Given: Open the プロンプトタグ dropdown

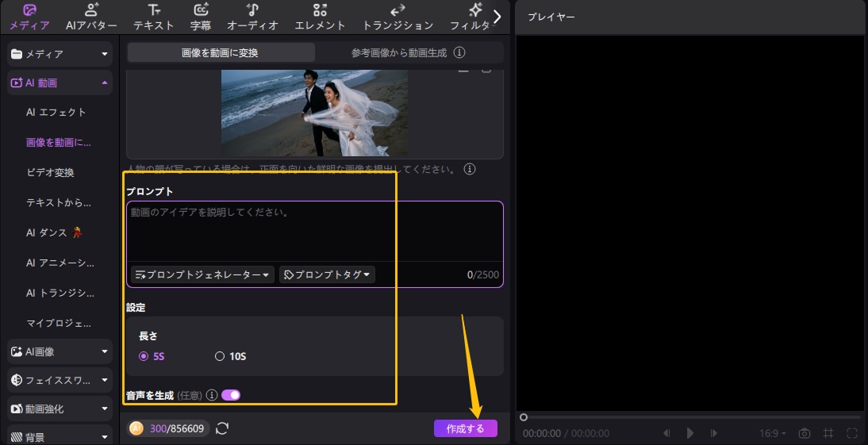Looking at the screenshot, I should [x=327, y=274].
